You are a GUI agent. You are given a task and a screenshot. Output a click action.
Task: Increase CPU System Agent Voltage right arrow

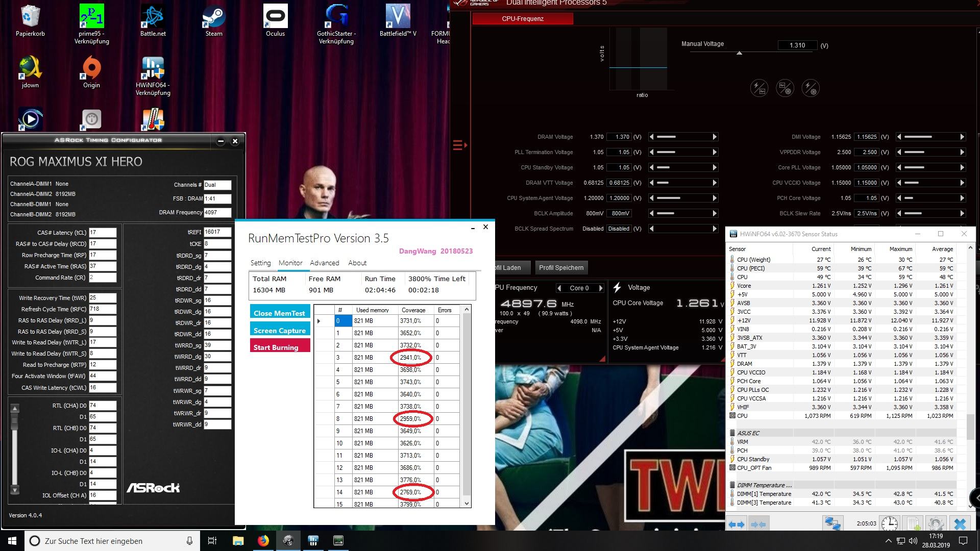(x=715, y=198)
